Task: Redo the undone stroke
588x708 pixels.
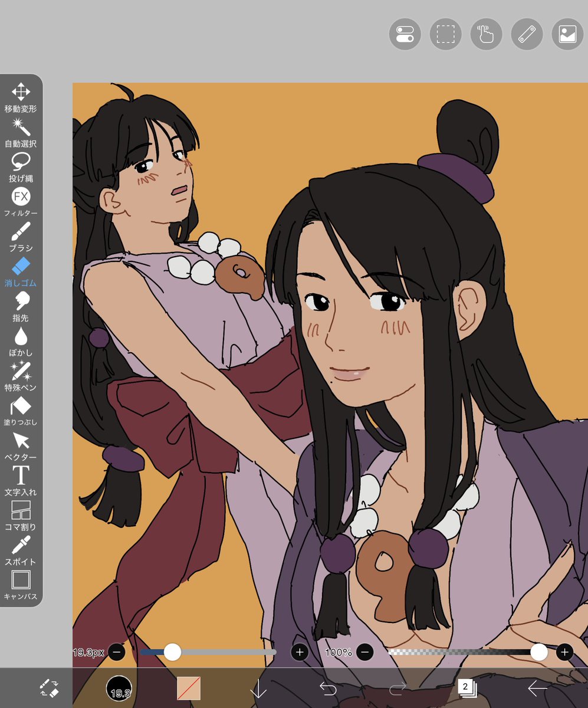Action: pyautogui.click(x=398, y=688)
